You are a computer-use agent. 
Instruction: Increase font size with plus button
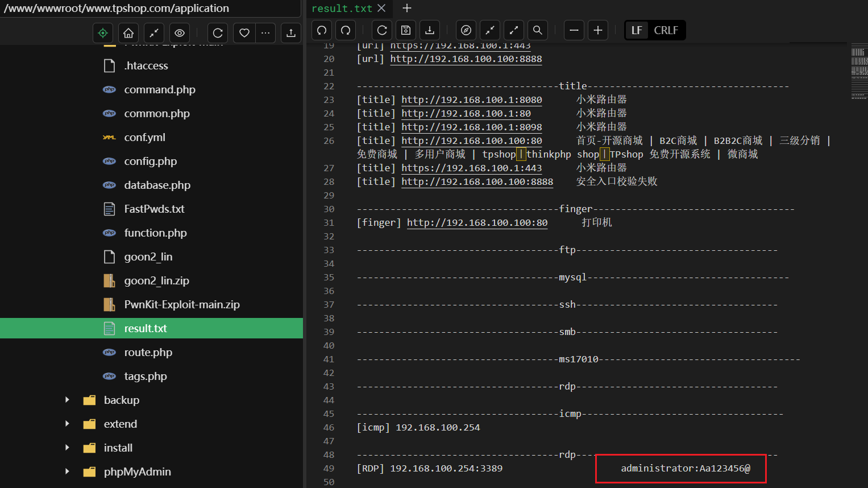coord(598,30)
